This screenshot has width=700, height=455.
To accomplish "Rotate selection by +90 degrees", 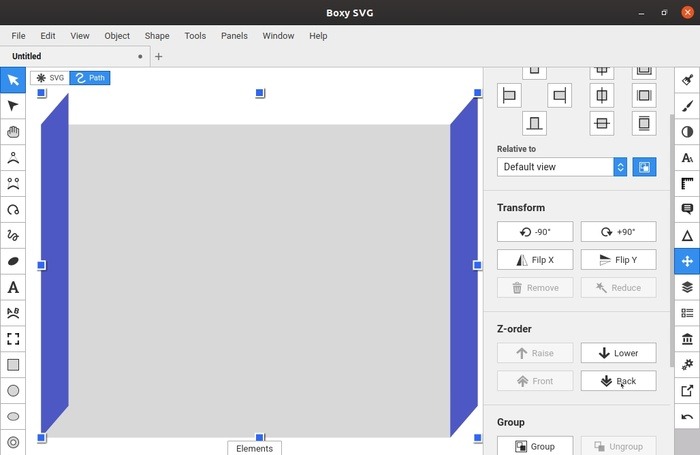I will click(618, 232).
